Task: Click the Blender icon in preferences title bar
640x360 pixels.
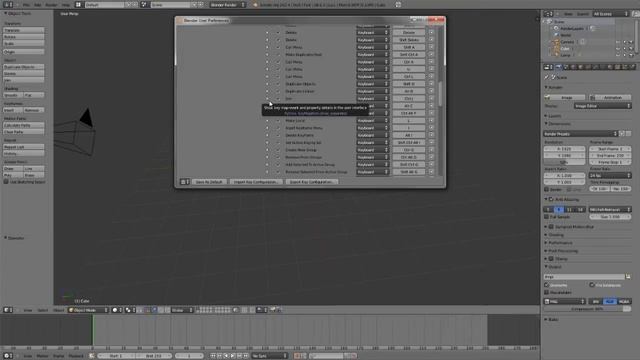Action: tap(180, 20)
